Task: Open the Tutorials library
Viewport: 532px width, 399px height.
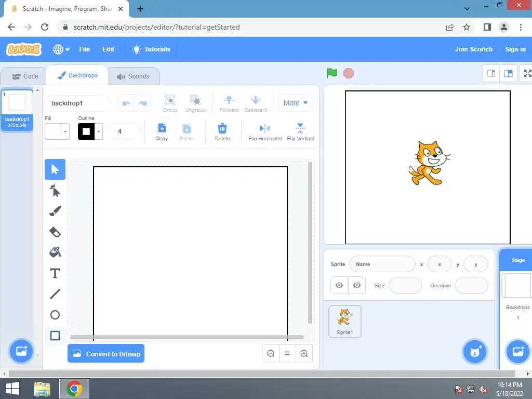Action: 151,49
